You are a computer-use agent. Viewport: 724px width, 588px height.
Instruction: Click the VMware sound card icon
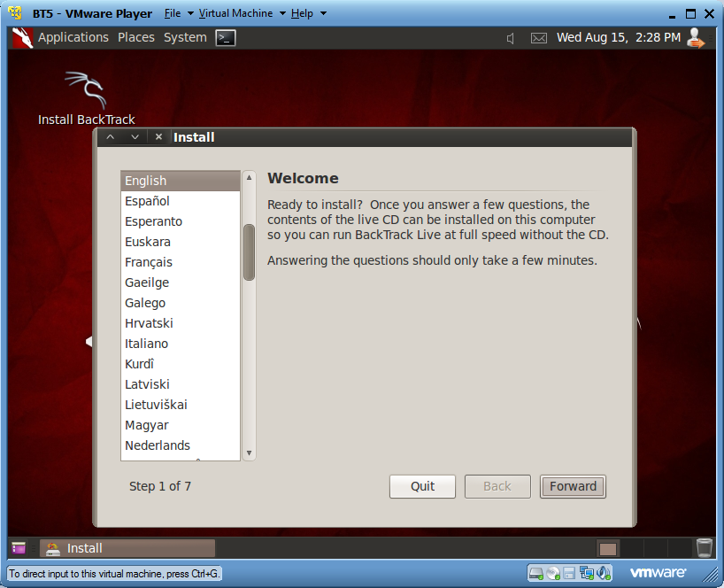click(604, 573)
